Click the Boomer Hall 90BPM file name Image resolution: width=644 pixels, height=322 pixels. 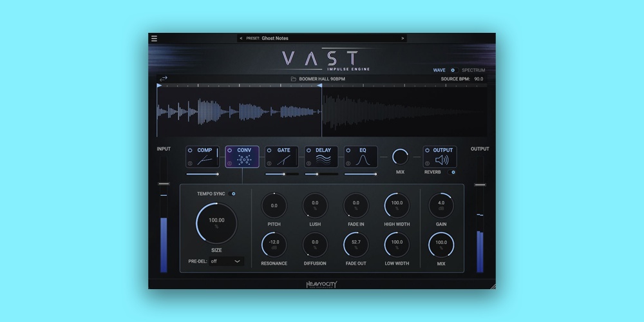click(x=322, y=79)
